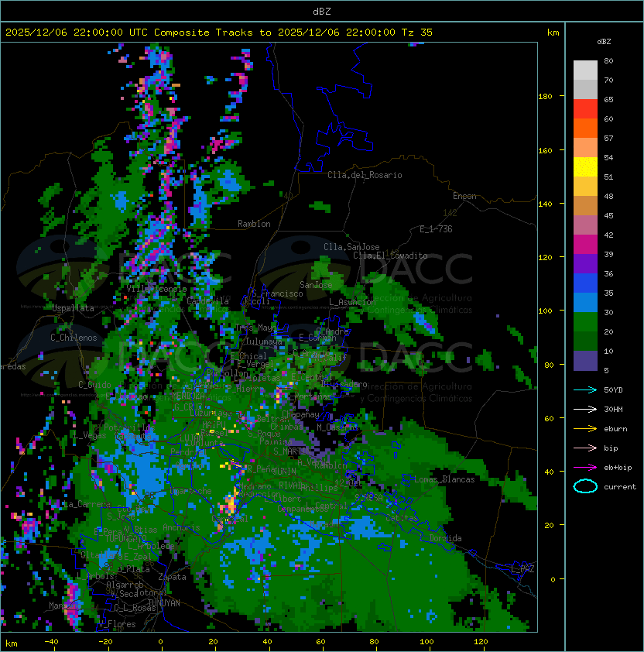Click the cyan current-track ellipse in legend
Viewport: 644px width, 652px height.
pyautogui.click(x=585, y=486)
